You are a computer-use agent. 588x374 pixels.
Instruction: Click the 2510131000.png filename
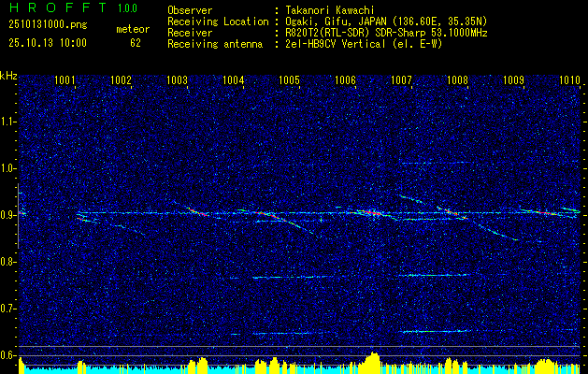pos(48,25)
